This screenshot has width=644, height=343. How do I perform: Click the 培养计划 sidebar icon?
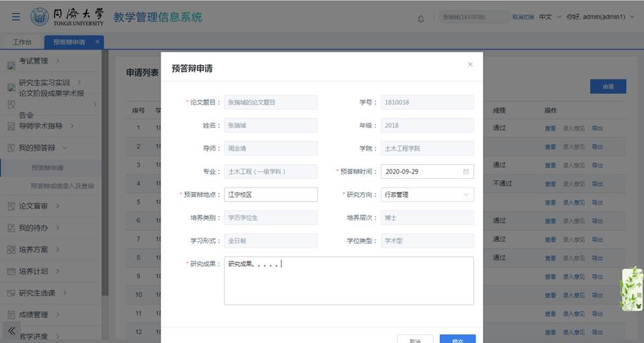(11, 271)
